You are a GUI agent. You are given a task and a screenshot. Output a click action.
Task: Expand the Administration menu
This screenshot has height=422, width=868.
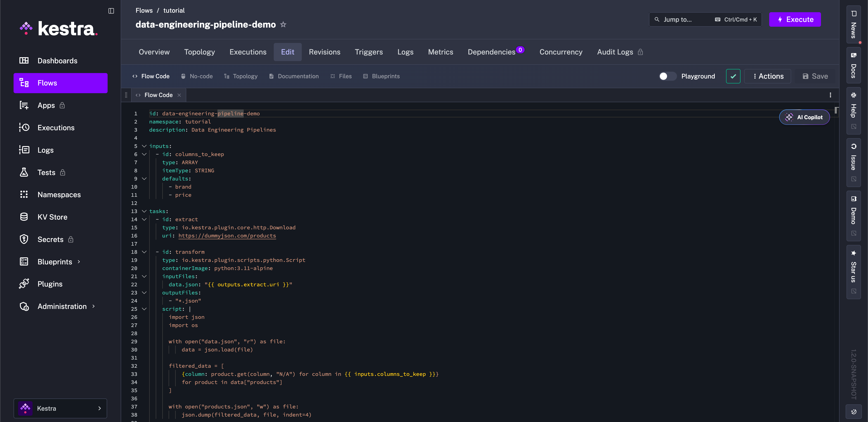[x=93, y=306]
